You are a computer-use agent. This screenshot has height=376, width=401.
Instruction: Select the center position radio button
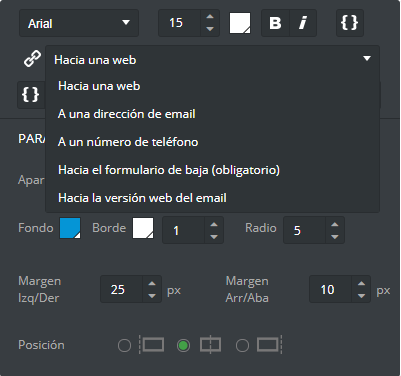click(183, 346)
